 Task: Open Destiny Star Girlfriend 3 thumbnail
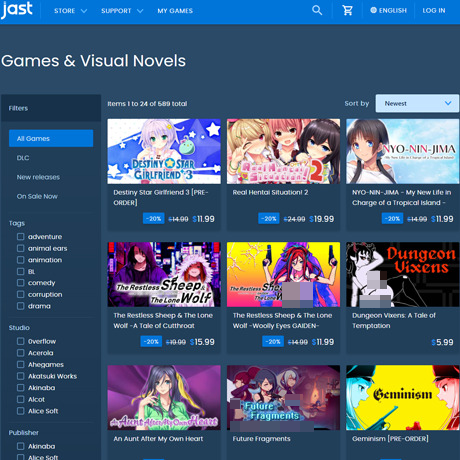[164, 151]
